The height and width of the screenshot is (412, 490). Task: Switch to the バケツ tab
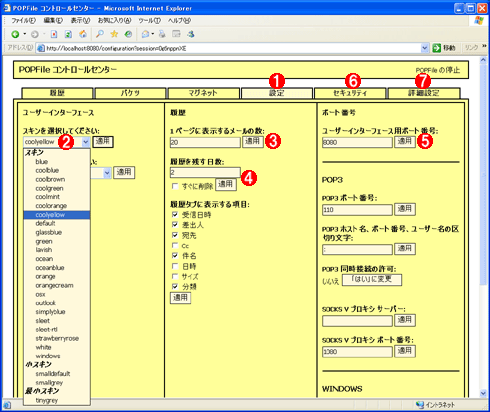pos(130,93)
